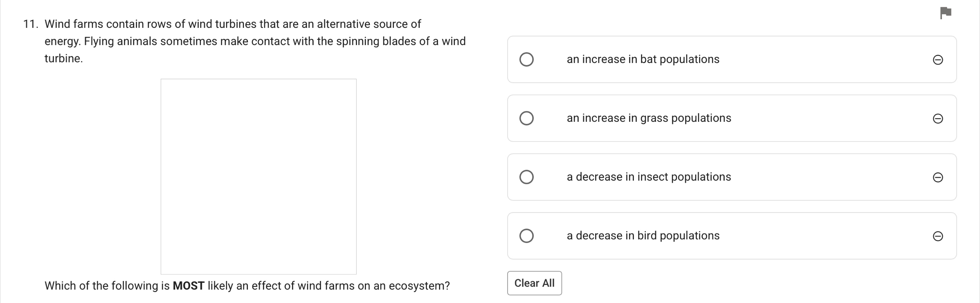Strike out the grass populations answer choice
The image size is (980, 303).
click(x=938, y=119)
